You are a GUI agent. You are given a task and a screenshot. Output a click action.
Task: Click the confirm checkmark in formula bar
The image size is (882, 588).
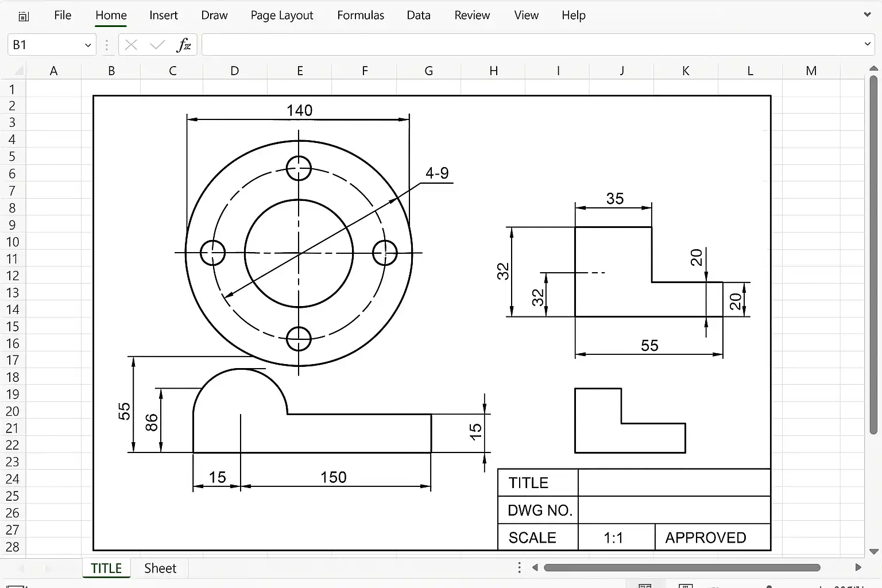pos(157,45)
